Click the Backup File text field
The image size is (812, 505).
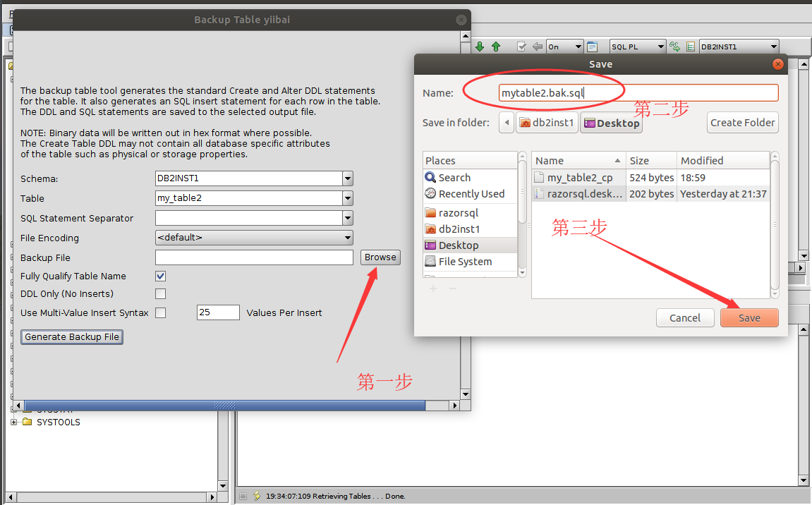pos(254,258)
